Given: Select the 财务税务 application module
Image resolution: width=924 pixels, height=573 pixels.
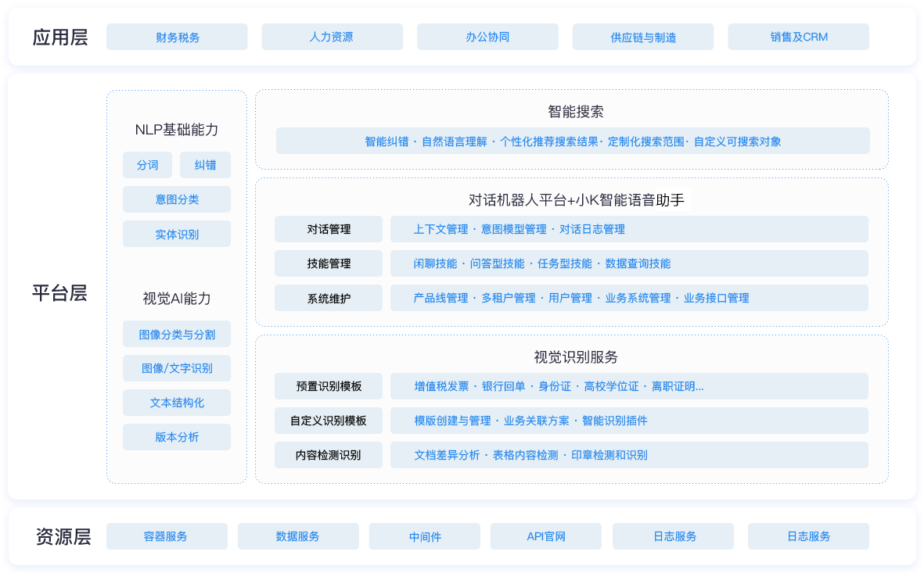Looking at the screenshot, I should click(x=177, y=36).
